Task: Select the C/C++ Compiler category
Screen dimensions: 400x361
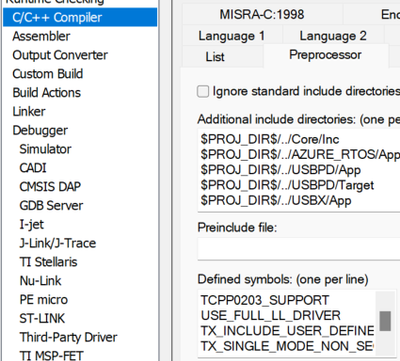Action: click(x=80, y=17)
